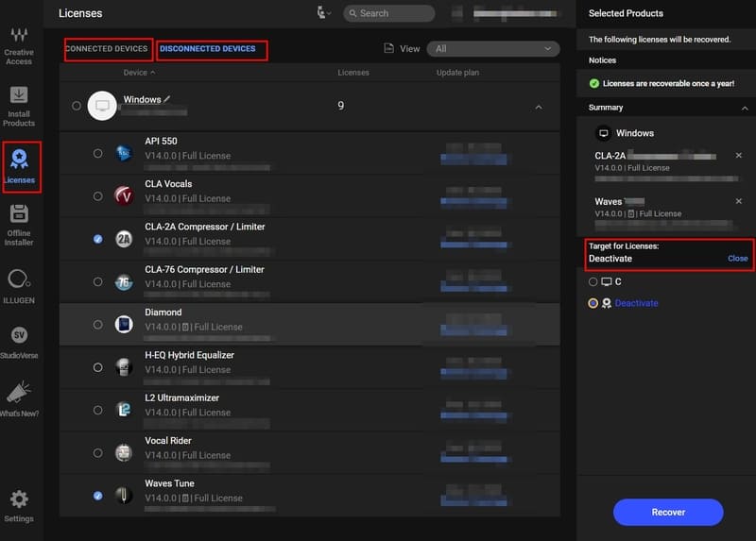Select the CLA Vocals license checkbox
756x541 pixels.
point(98,196)
